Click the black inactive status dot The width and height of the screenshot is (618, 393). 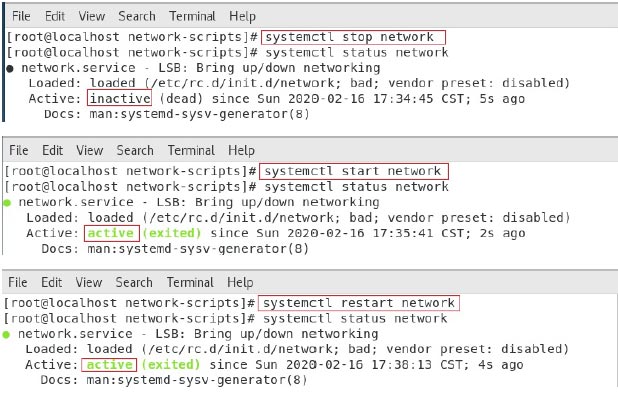click(10, 69)
